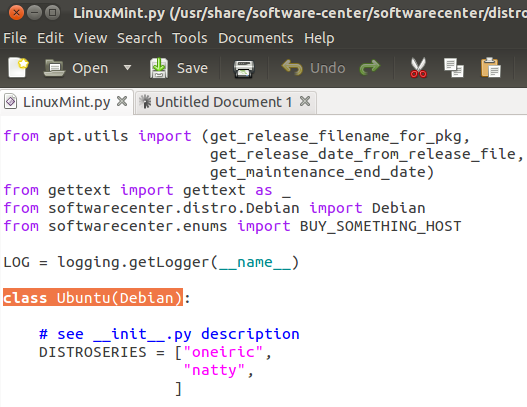Click the file icon on LinuxMint.py tab

click(x=10, y=101)
